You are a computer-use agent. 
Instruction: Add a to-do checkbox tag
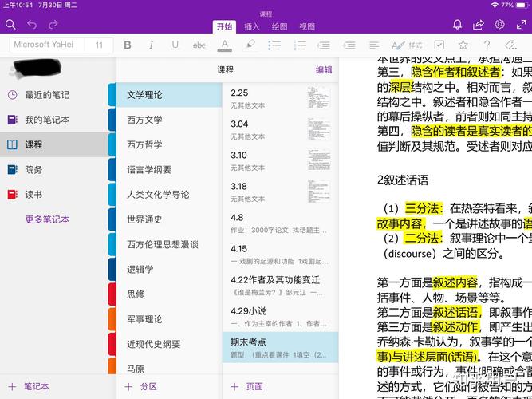439,45
